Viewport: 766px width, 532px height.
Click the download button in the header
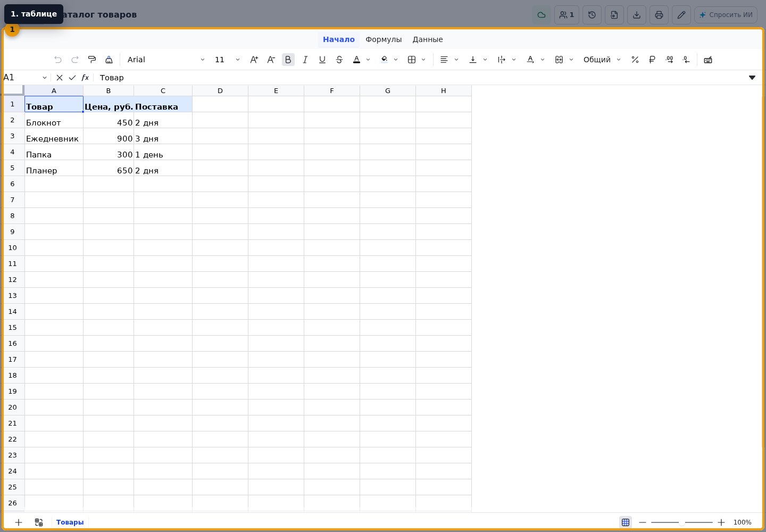click(x=637, y=15)
